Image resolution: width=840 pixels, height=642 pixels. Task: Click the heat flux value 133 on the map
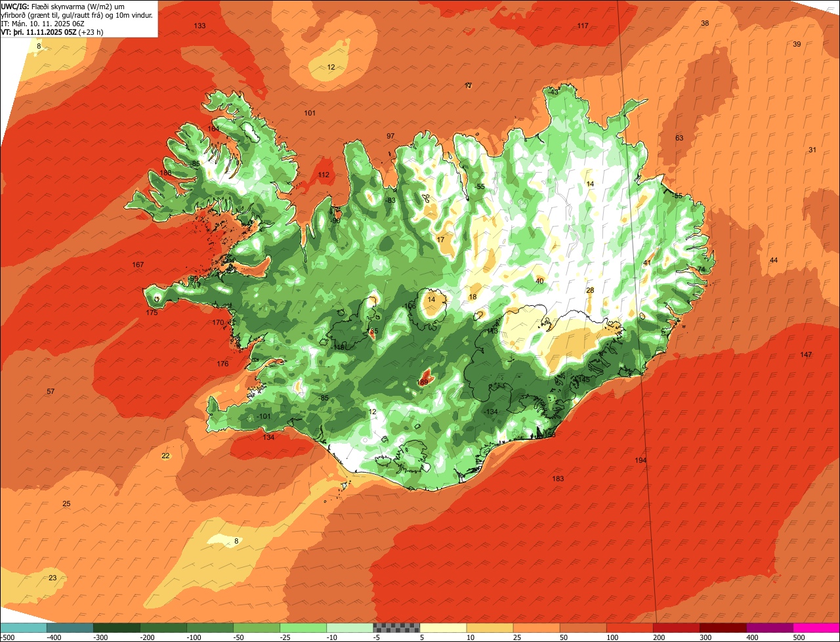coord(199,26)
